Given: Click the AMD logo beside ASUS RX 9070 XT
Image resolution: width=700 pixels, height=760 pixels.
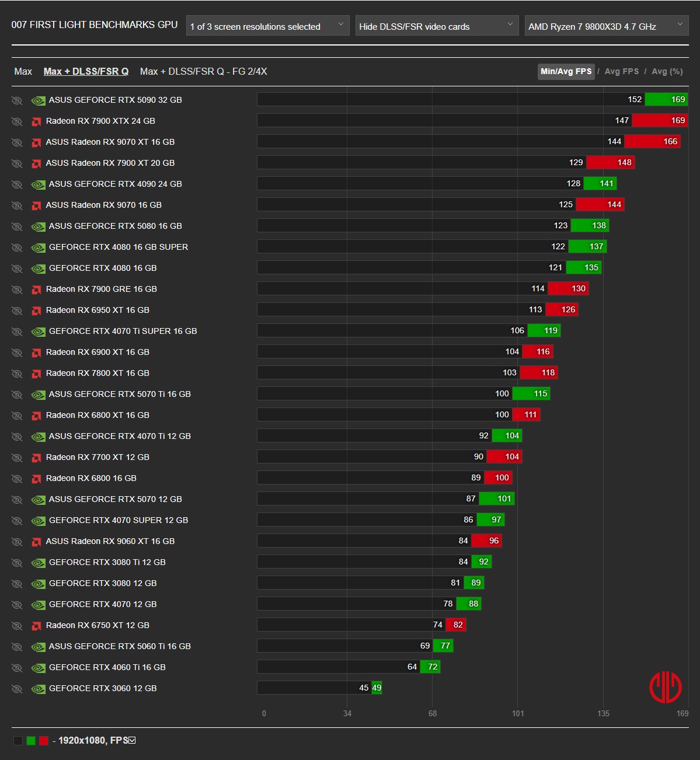Looking at the screenshot, I should pyautogui.click(x=36, y=142).
